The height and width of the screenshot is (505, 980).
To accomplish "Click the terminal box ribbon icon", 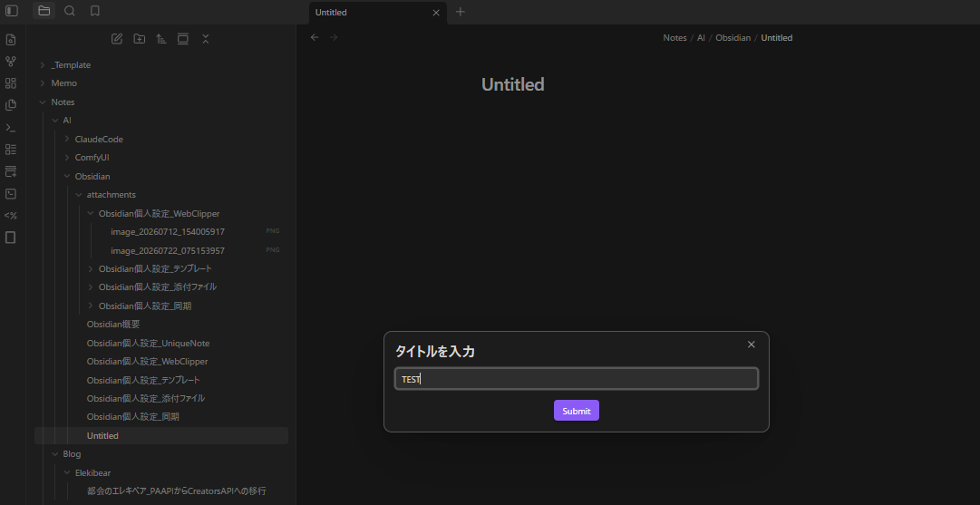I will point(11,194).
